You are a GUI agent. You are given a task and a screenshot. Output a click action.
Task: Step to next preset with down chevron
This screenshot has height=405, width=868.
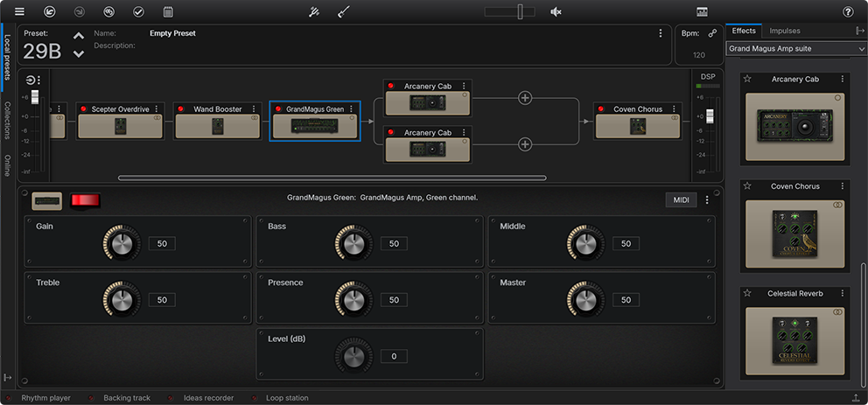point(79,53)
